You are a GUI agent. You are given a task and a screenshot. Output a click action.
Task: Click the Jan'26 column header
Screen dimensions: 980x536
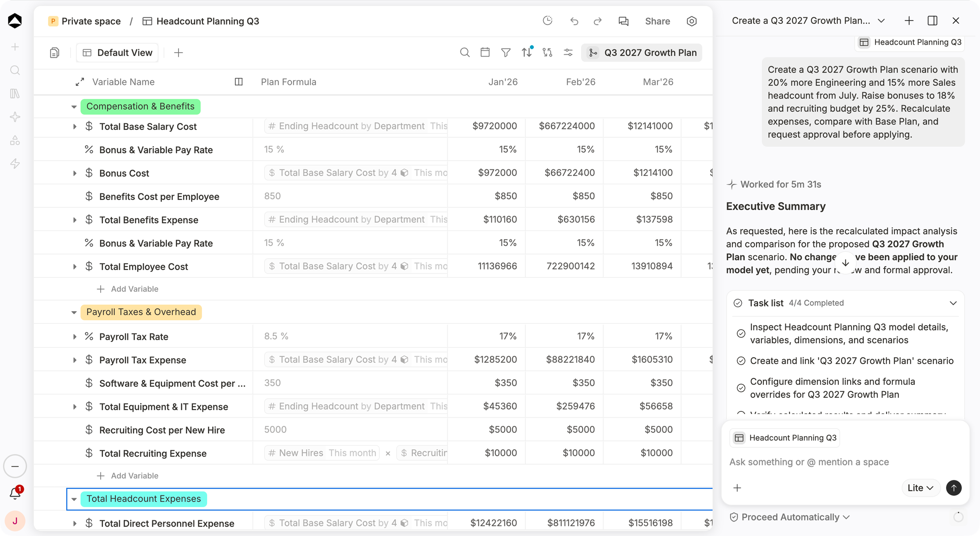pyautogui.click(x=503, y=82)
